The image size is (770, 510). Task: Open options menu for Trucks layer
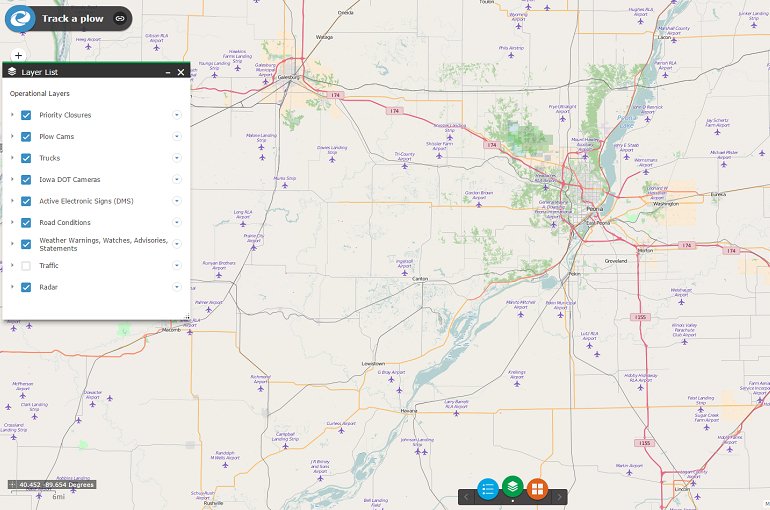click(x=177, y=158)
